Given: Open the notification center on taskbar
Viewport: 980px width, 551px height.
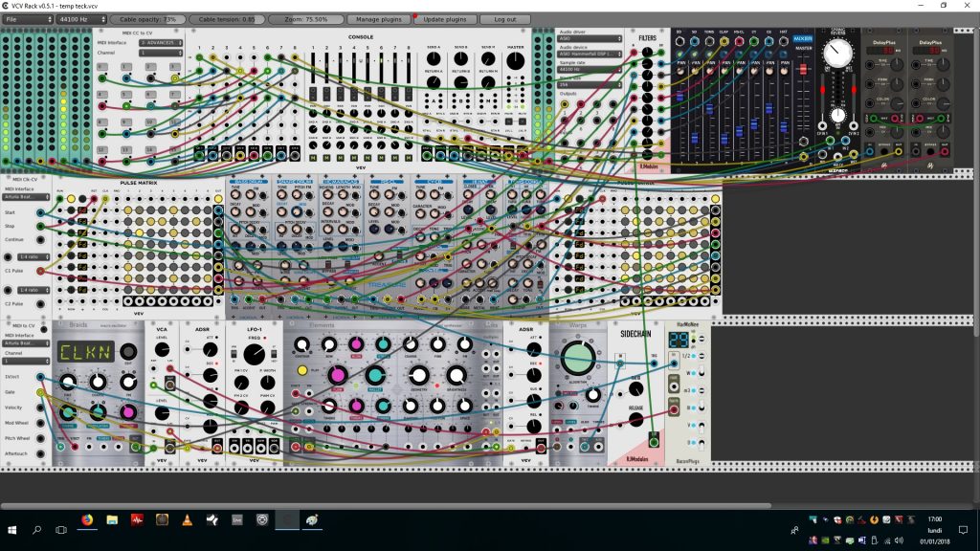Looking at the screenshot, I should (963, 530).
